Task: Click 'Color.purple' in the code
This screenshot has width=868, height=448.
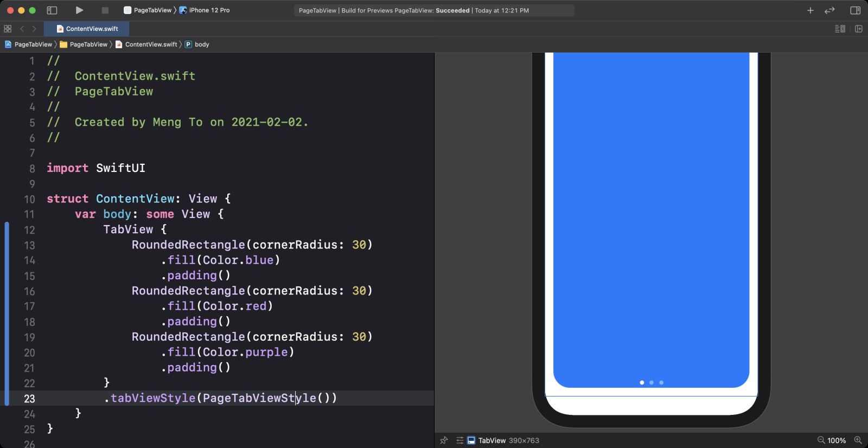Action: pyautogui.click(x=245, y=352)
